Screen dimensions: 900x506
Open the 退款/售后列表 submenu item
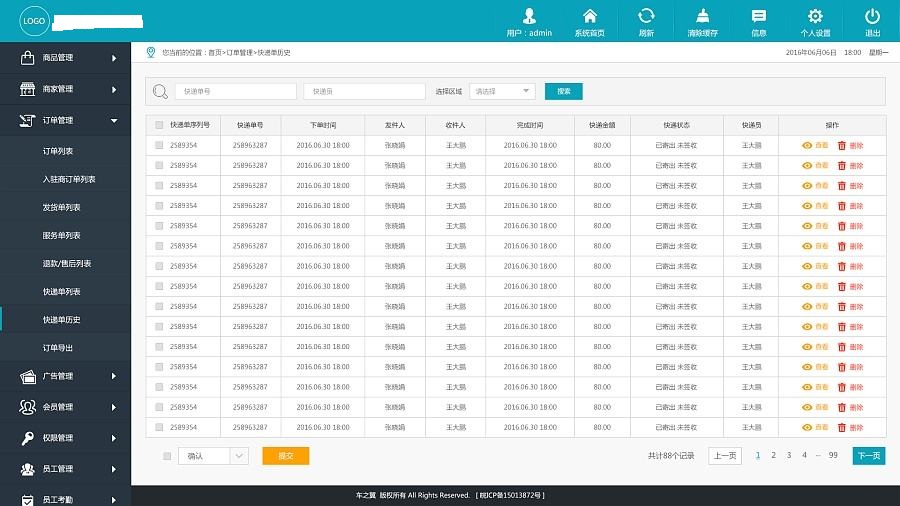[65, 263]
